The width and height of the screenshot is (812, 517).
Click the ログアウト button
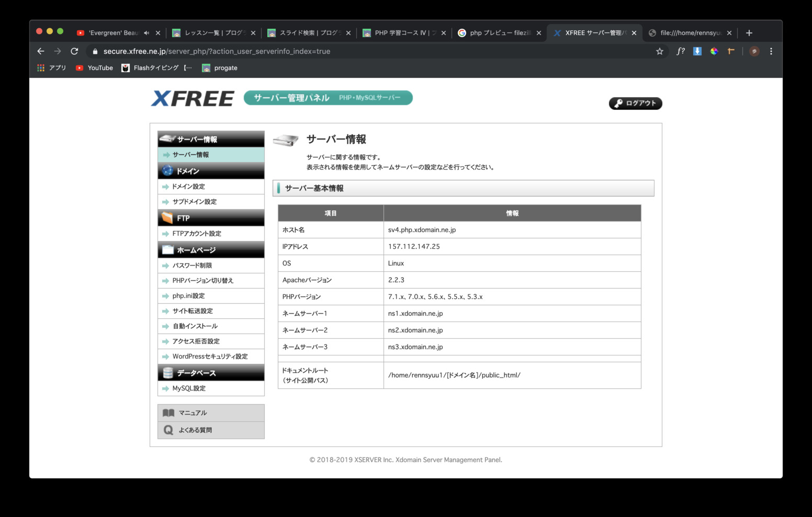pos(635,103)
